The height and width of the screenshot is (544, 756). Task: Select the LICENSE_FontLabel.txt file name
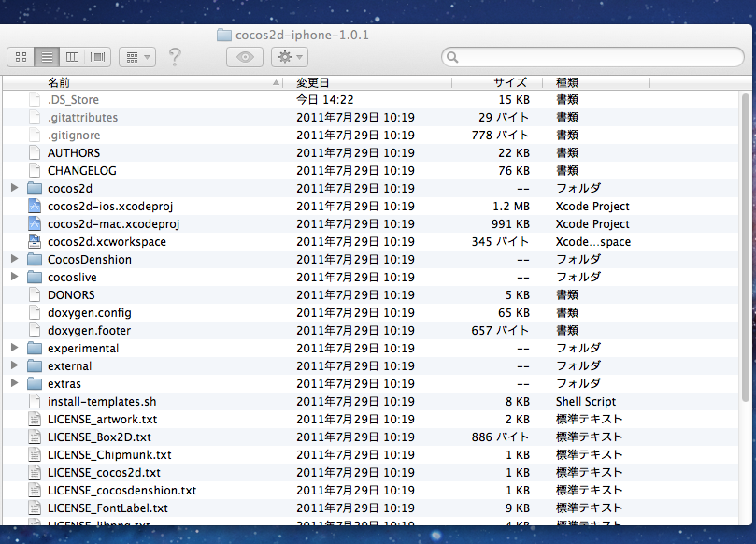(x=108, y=508)
